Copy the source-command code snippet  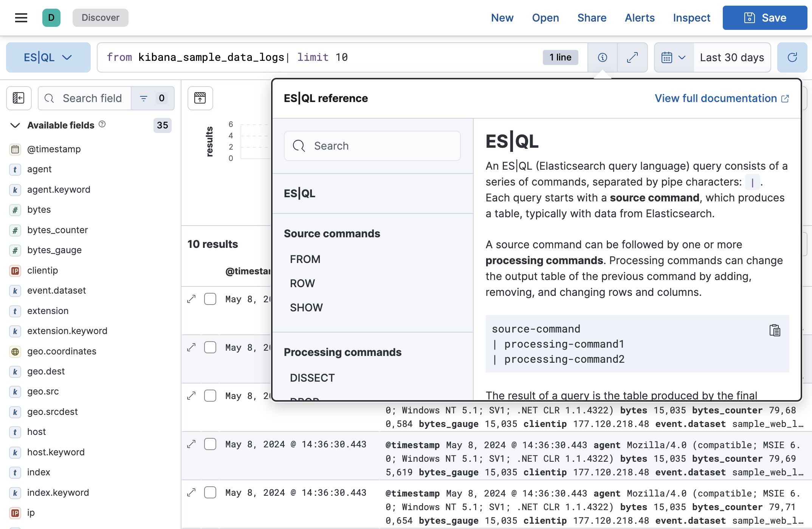(x=775, y=330)
